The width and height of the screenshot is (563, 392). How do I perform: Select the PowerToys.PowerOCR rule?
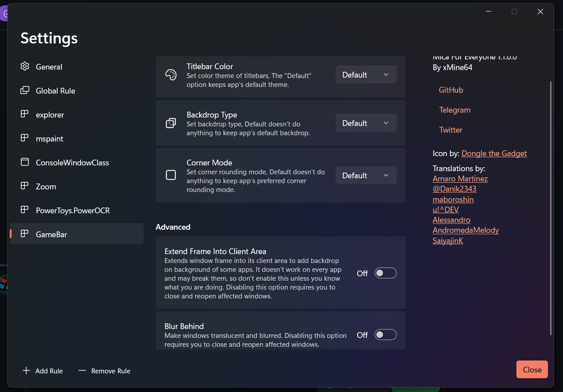(x=77, y=210)
